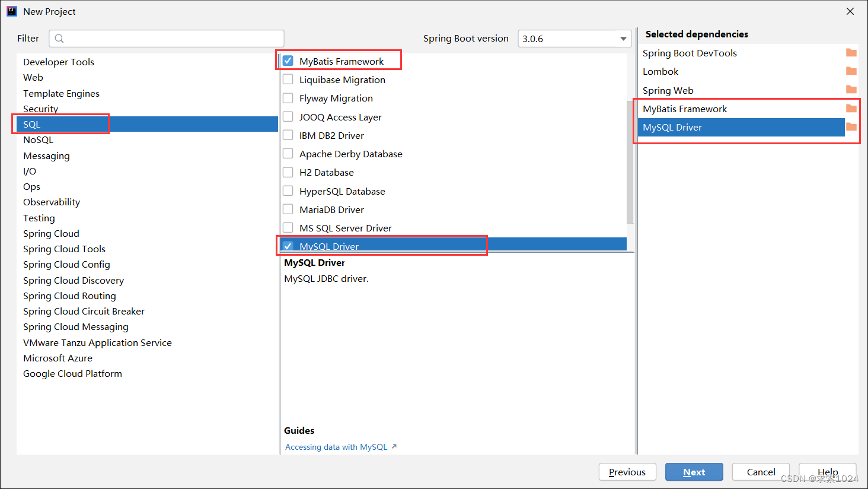Uncheck the MySQL Driver checkbox
The image size is (868, 489).
[288, 245]
